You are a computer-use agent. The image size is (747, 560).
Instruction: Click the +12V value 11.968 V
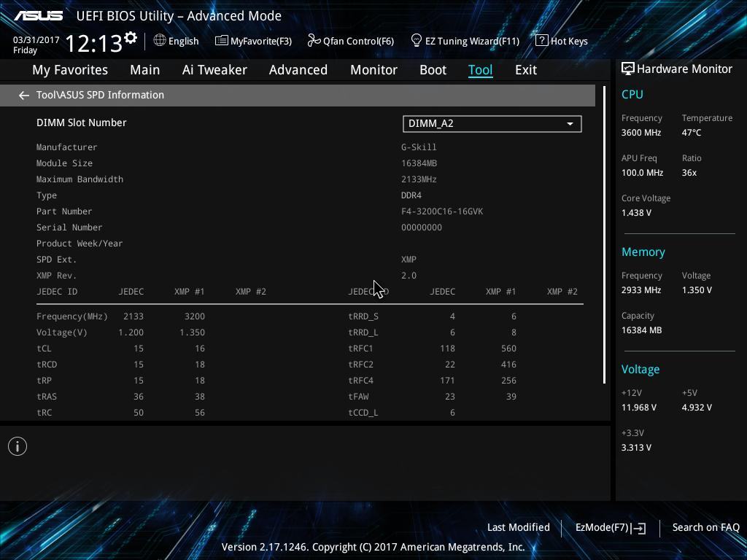coord(638,408)
